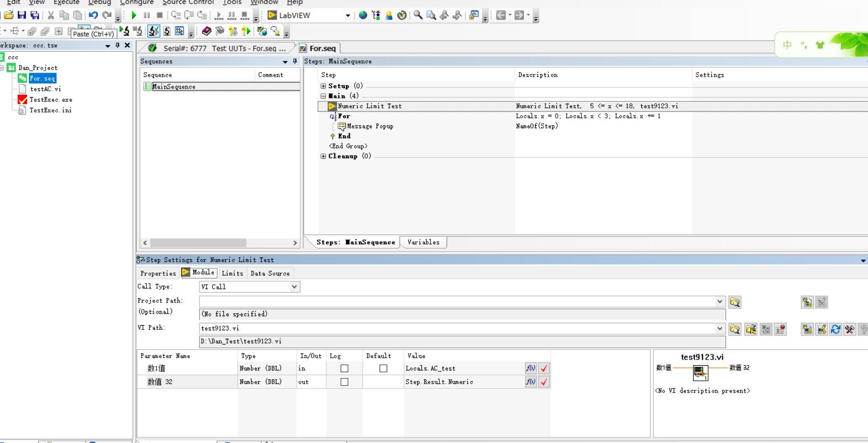The image size is (868, 443).
Task: Switch to the For.seq tab
Action: (318, 48)
